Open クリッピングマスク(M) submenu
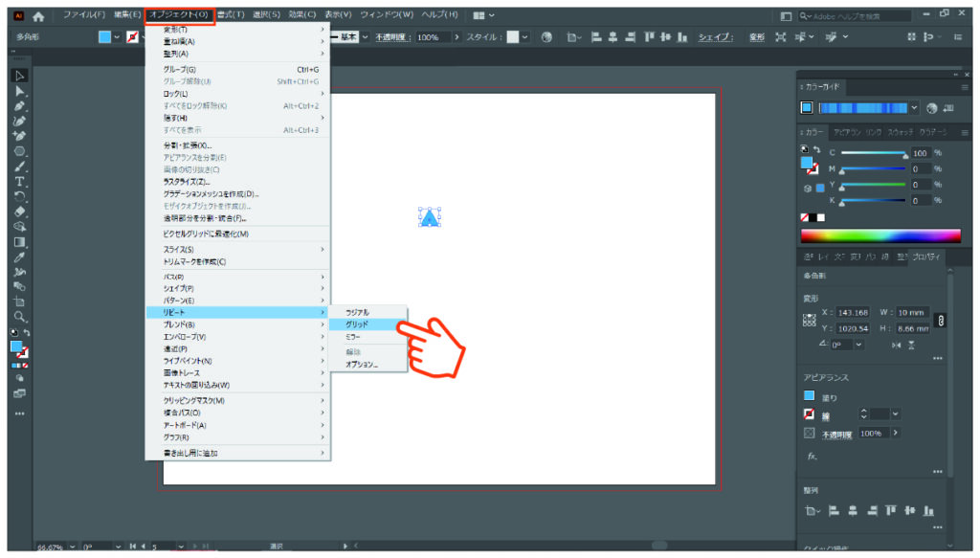The width and height of the screenshot is (980, 558). coord(238,400)
